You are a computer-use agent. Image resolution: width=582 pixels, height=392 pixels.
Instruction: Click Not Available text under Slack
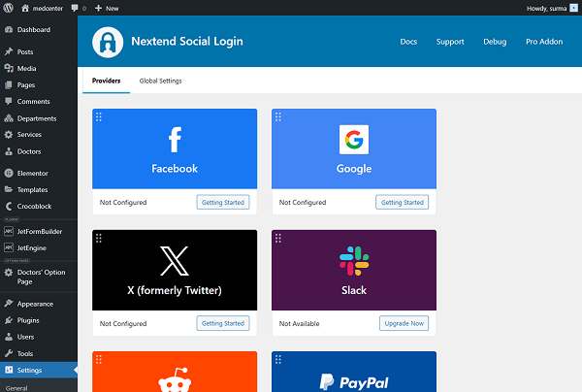click(299, 324)
